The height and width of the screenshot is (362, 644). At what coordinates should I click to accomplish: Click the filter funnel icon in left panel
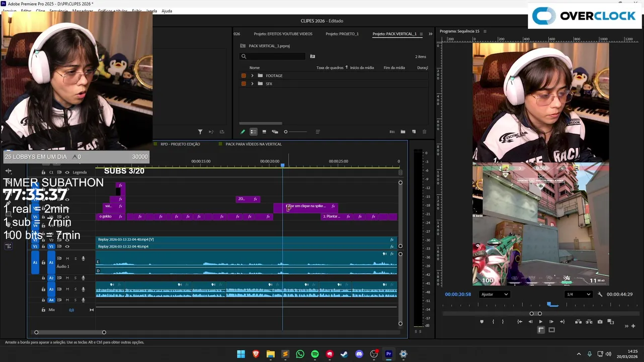(x=200, y=132)
